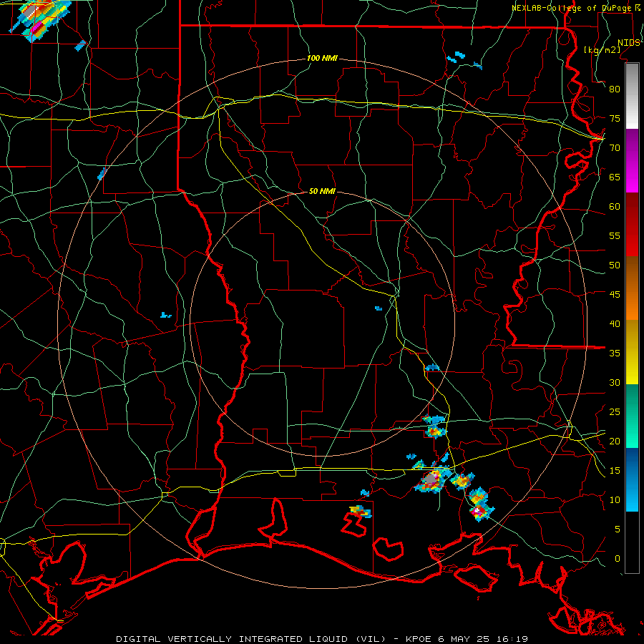Screen dimensions: 644x644
Task: Click the 15 value on the color scale
Action: 615,470
